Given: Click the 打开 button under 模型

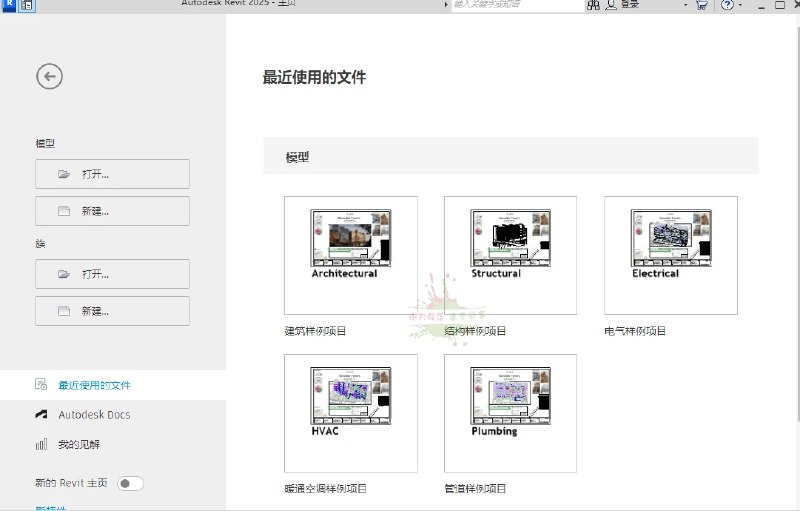Looking at the screenshot, I should [x=112, y=174].
